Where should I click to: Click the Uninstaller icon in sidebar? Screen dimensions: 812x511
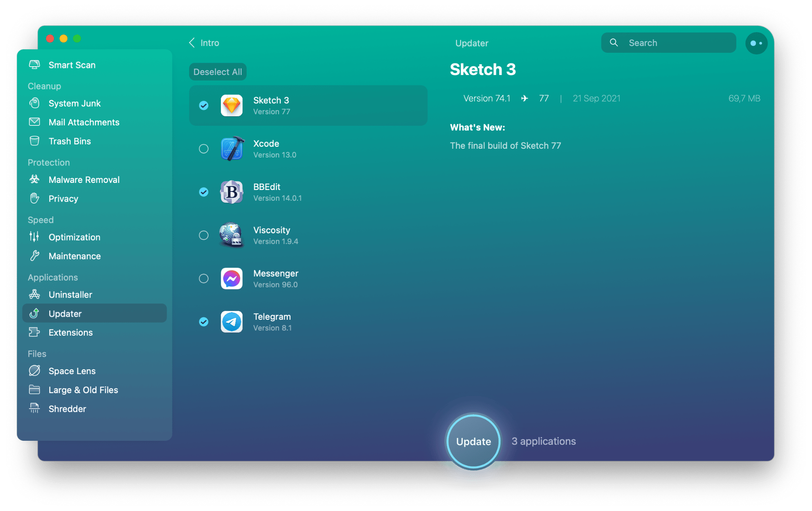point(34,294)
